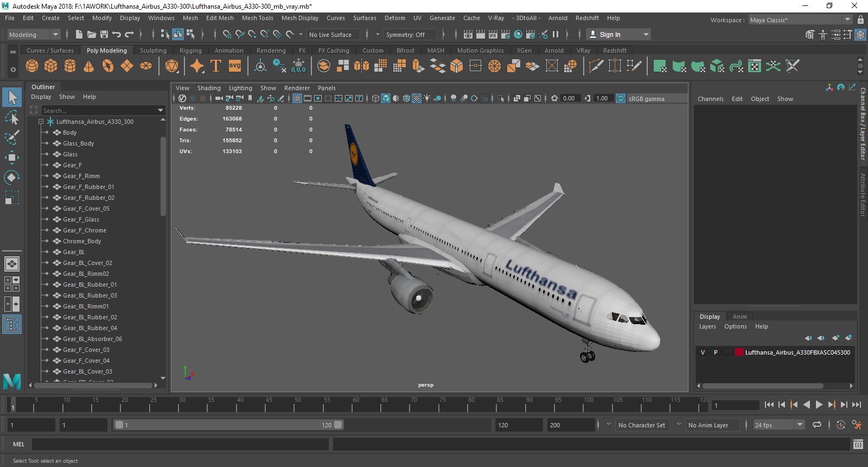Activate the Move tool in toolbox
The height and width of the screenshot is (467, 868).
coord(12,157)
